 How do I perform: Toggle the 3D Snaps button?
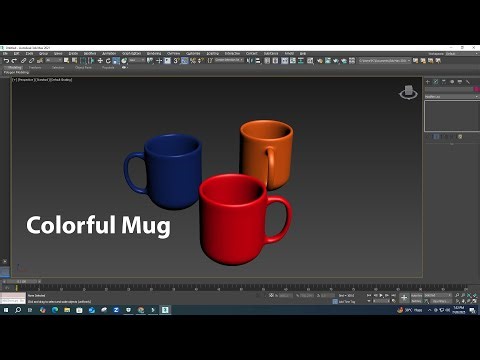pos(176,61)
